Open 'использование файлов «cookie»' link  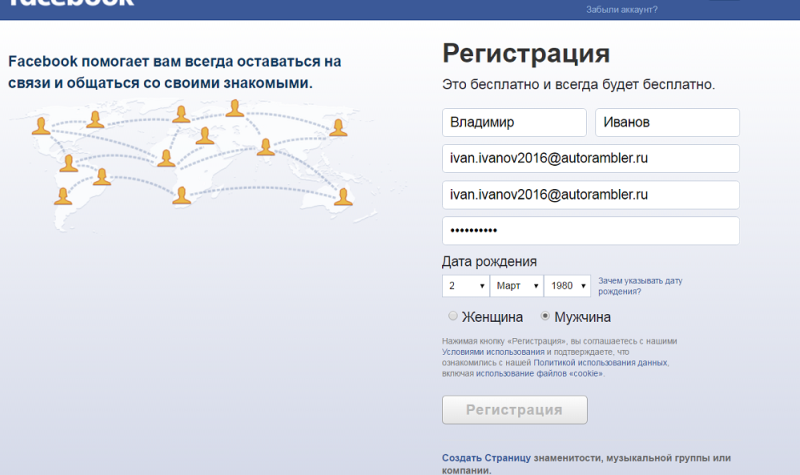pyautogui.click(x=539, y=373)
